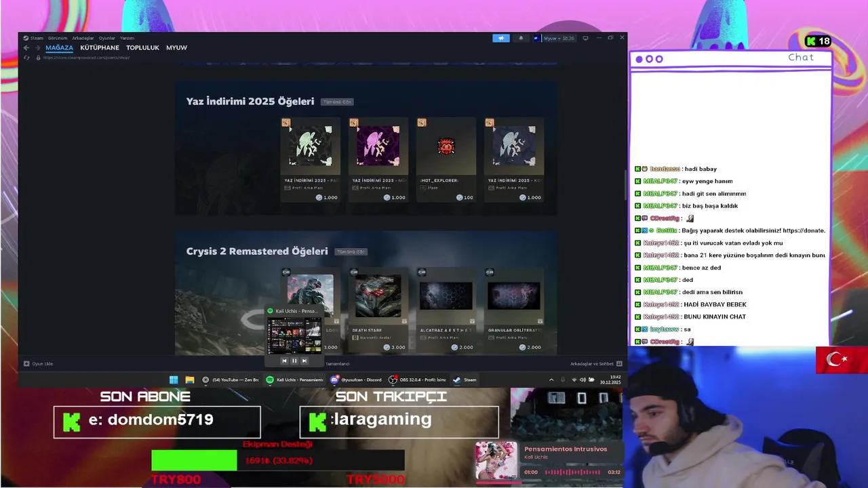Switch to OBS 32.0.4 taskbar item
The image size is (868, 488).
coord(417,380)
